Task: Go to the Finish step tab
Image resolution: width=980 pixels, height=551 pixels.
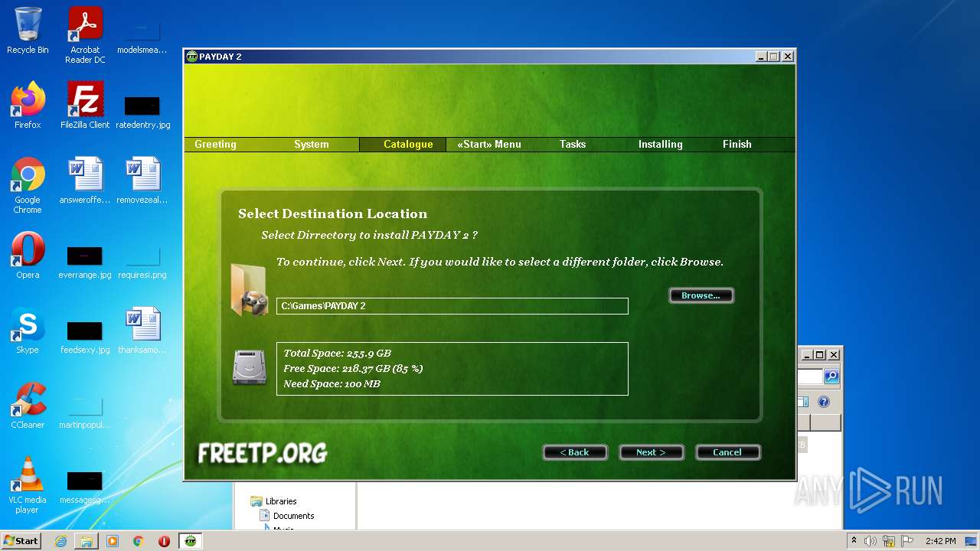Action: [737, 144]
